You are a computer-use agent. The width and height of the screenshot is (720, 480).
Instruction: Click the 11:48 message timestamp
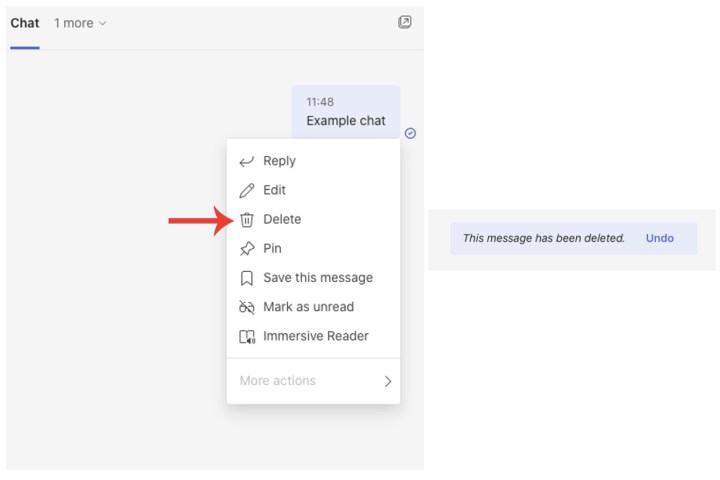(320, 102)
